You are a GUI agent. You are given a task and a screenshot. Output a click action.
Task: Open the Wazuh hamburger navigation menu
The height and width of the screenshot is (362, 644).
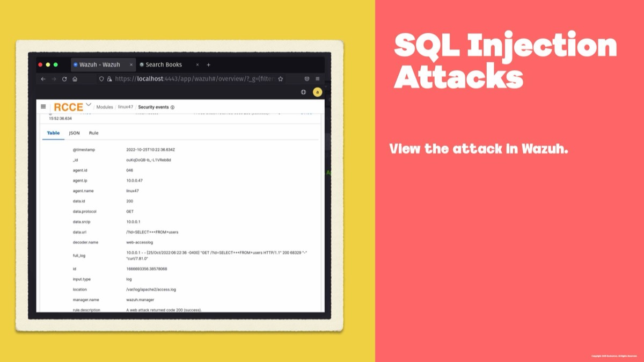pyautogui.click(x=43, y=107)
